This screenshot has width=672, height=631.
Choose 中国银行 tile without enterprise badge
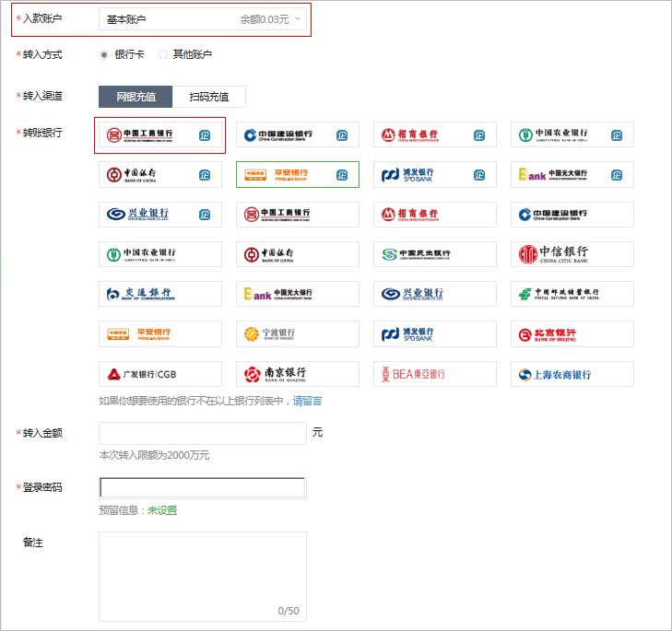298,254
